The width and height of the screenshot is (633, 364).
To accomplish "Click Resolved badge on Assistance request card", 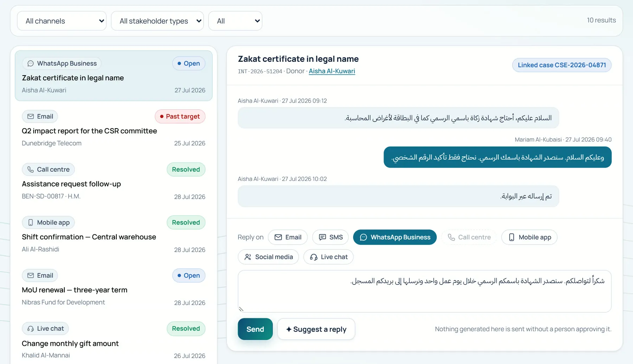I will point(186,170).
